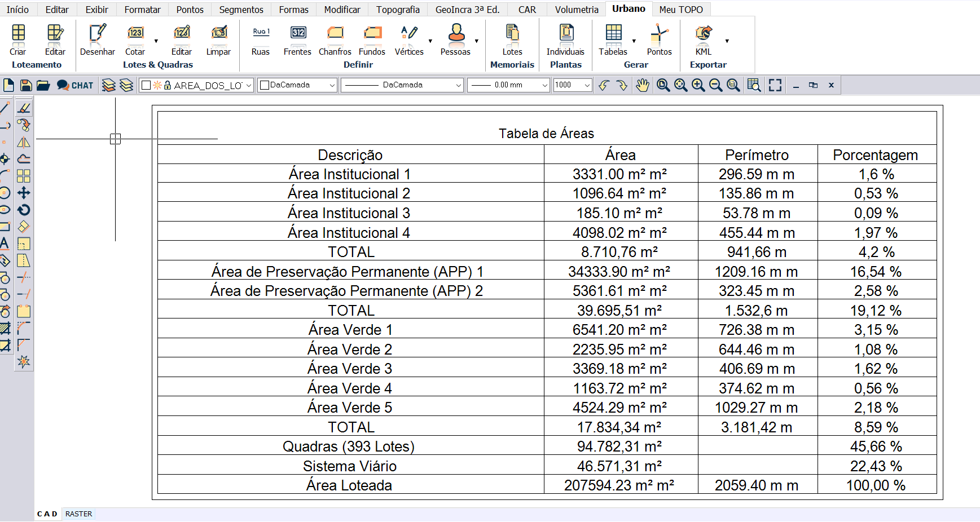Click the zoom in magnifier

coord(698,85)
